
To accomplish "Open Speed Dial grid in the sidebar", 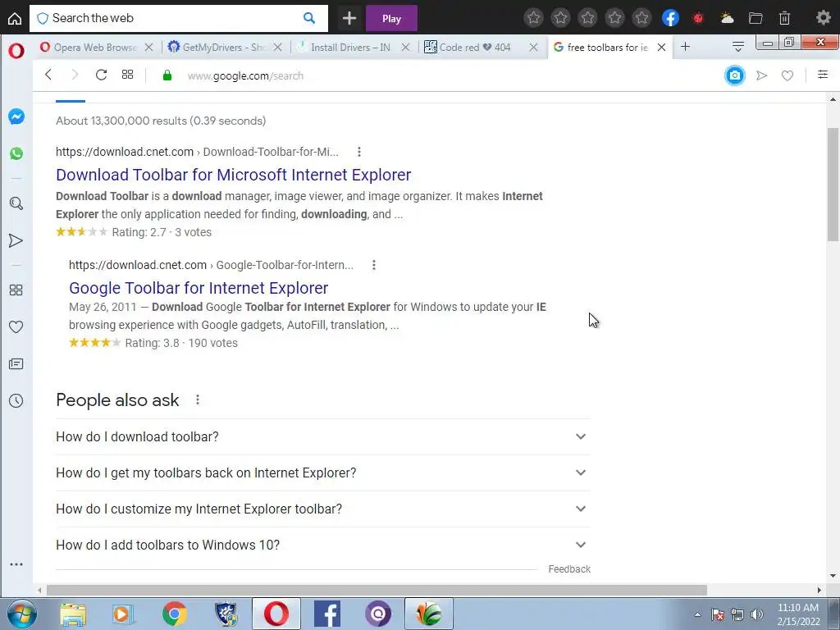I will pos(16,290).
